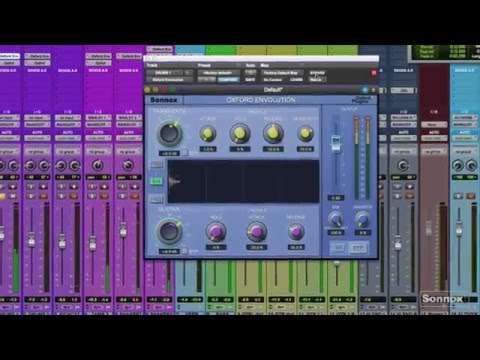The width and height of the screenshot is (480, 360).
Task: Click the plug-in Output fader handle
Action: pyautogui.click(x=336, y=144)
